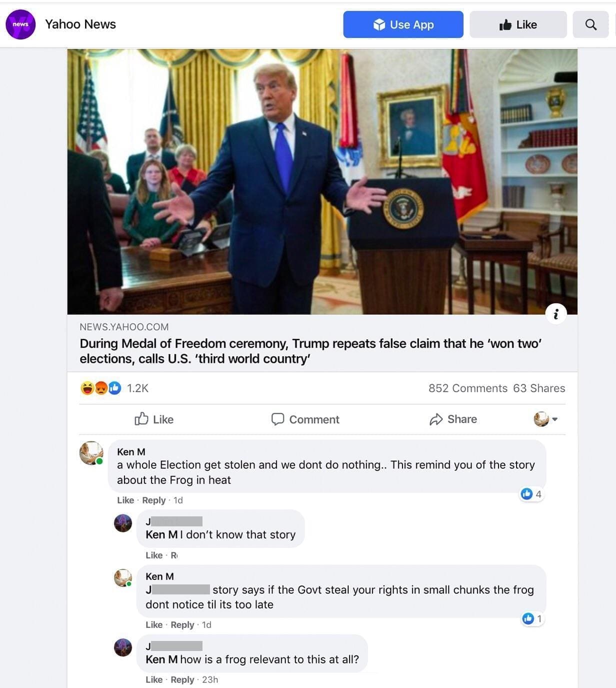Image resolution: width=616 pixels, height=688 pixels.
Task: Like the page with the header Like button
Action: (x=518, y=25)
